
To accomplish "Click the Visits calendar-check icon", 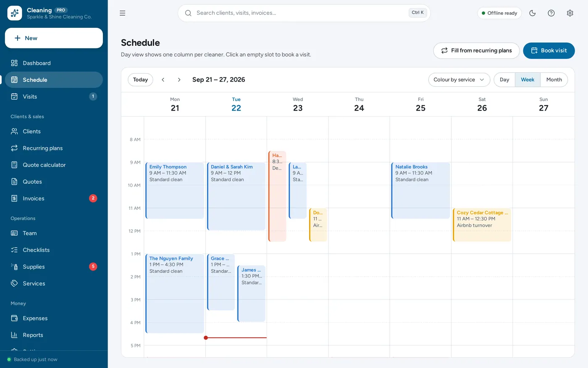I will pyautogui.click(x=14, y=96).
